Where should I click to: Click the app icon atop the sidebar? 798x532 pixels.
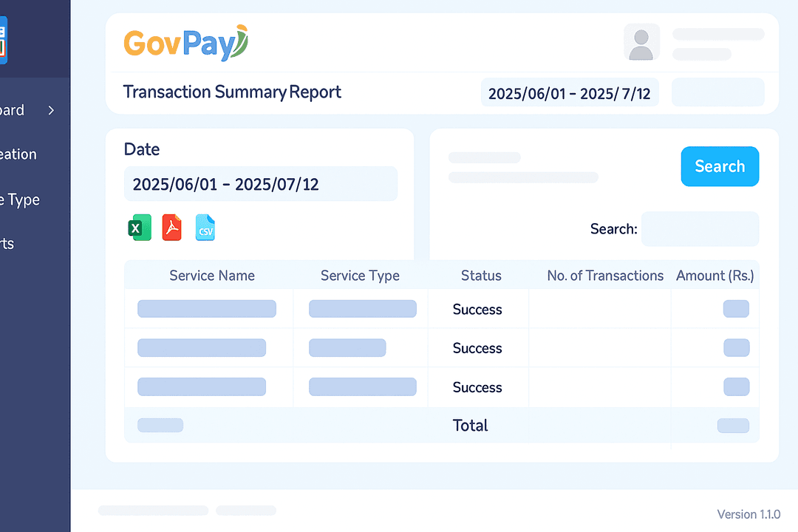[3, 41]
